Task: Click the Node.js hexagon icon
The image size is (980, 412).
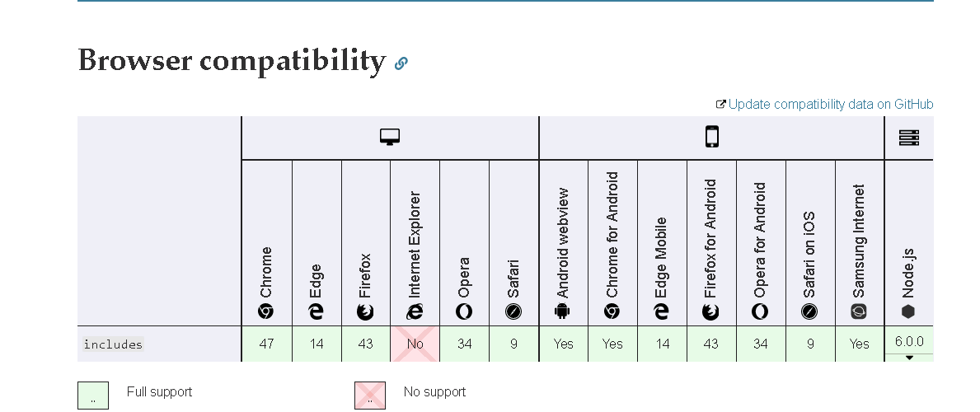Action: pos(908,311)
